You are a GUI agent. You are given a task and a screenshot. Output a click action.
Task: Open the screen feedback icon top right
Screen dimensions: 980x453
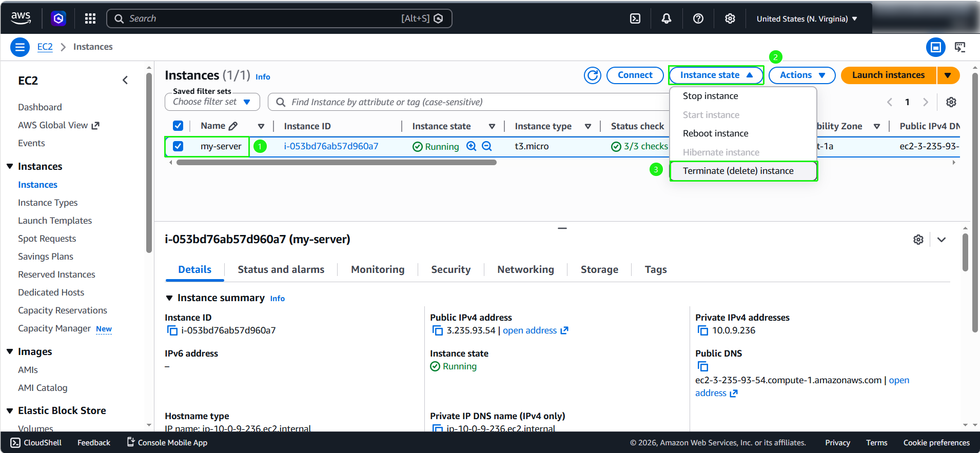pyautogui.click(x=960, y=47)
